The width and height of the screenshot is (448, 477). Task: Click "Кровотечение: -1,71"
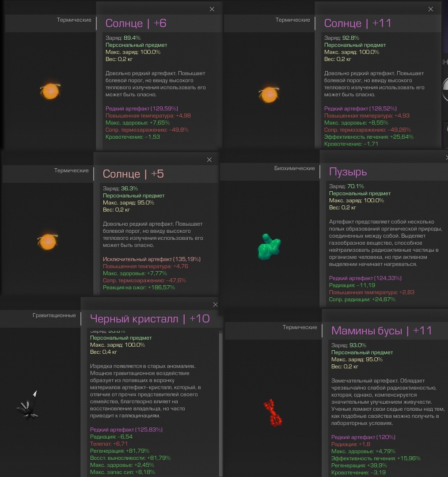click(351, 144)
